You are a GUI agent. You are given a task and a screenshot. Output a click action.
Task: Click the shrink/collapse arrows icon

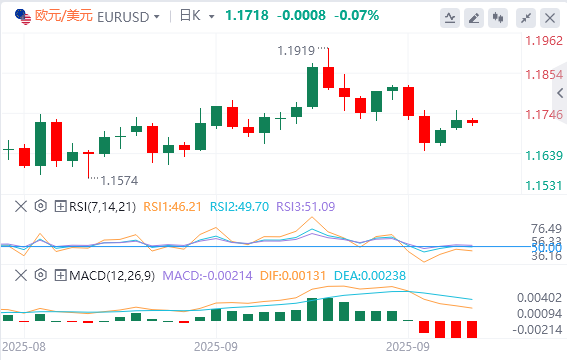(x=526, y=18)
